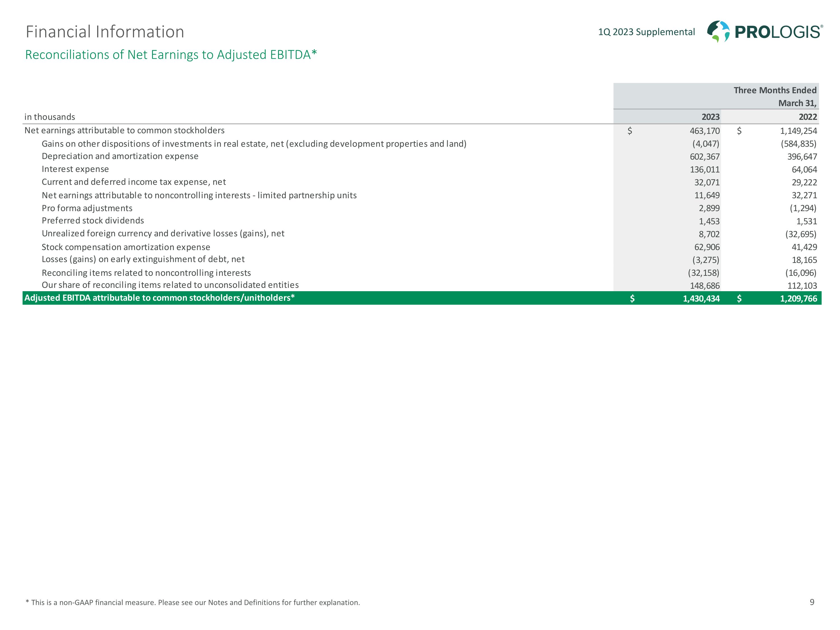Image resolution: width=840 pixels, height=630 pixels.
Task: Click the Stock compensation amortization expense label
Action: [126, 247]
